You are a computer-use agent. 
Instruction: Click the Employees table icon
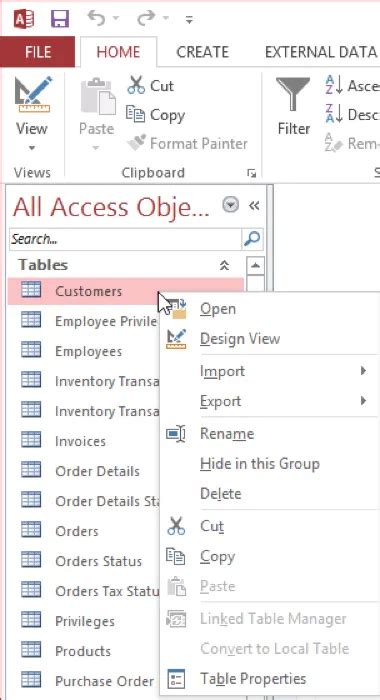click(31, 350)
